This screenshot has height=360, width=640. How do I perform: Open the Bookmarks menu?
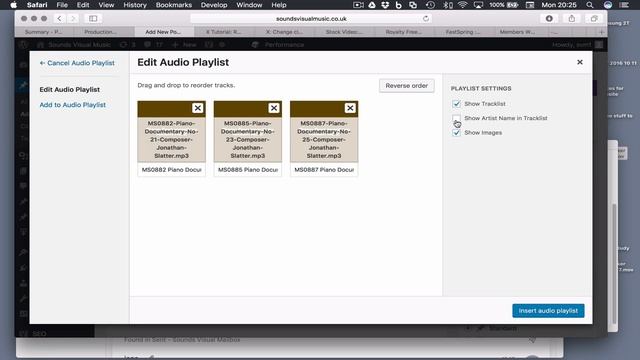coord(173,5)
